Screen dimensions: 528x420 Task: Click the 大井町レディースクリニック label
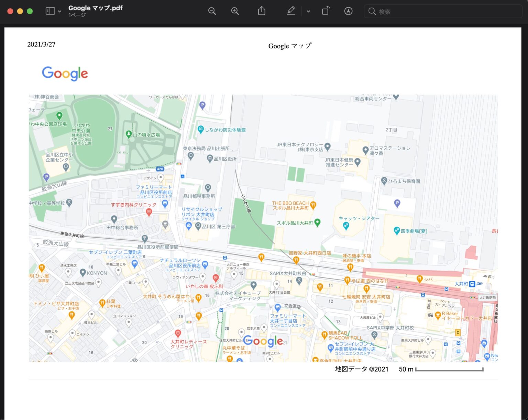pos(189,344)
